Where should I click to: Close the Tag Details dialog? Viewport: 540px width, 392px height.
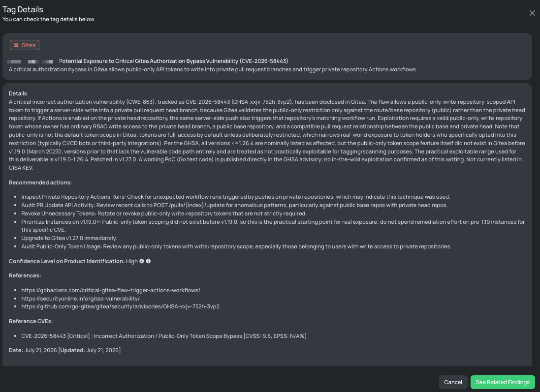tap(532, 13)
